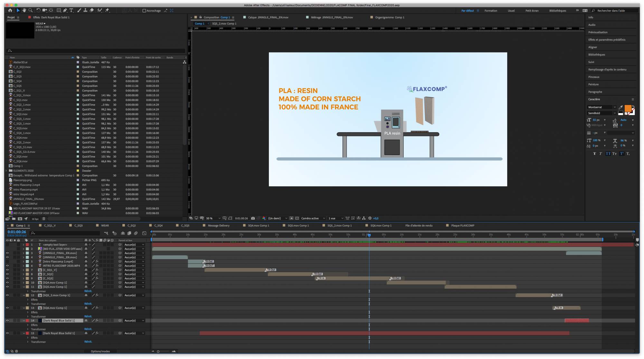Toggle visibility of Dark Royal Blue Solid layer 15
Screen dimensions: 644x359
tap(7, 333)
